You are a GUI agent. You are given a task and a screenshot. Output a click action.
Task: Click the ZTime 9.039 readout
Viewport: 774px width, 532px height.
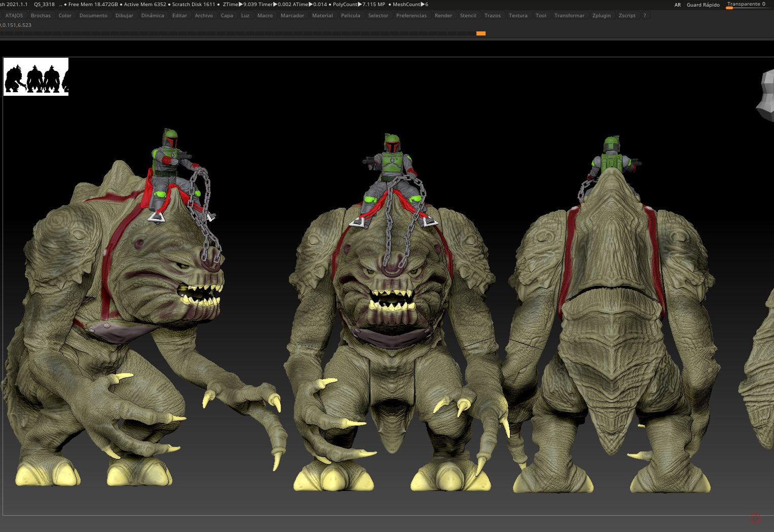[240, 5]
